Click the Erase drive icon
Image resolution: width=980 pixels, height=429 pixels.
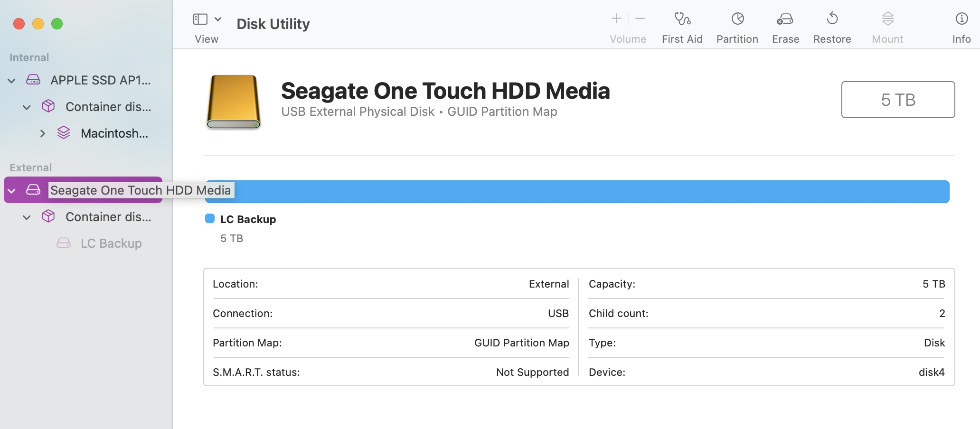[x=785, y=19]
